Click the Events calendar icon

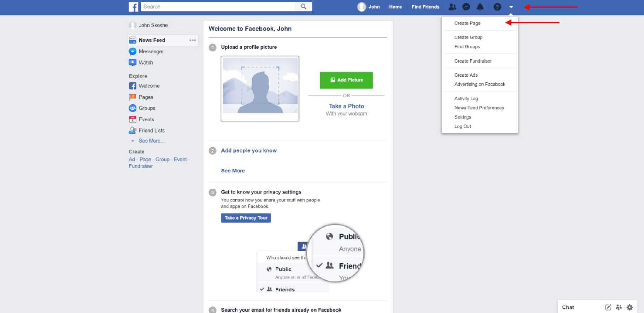tap(132, 119)
